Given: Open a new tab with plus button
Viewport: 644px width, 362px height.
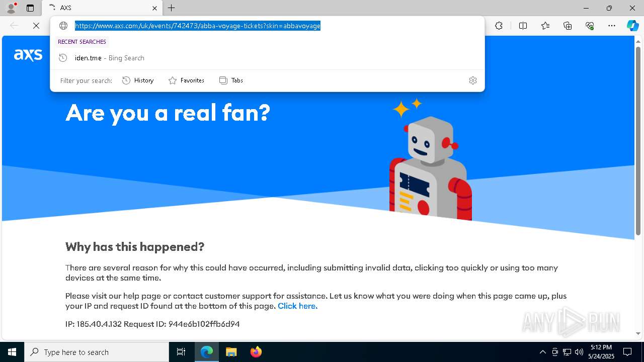Looking at the screenshot, I should pyautogui.click(x=172, y=8).
